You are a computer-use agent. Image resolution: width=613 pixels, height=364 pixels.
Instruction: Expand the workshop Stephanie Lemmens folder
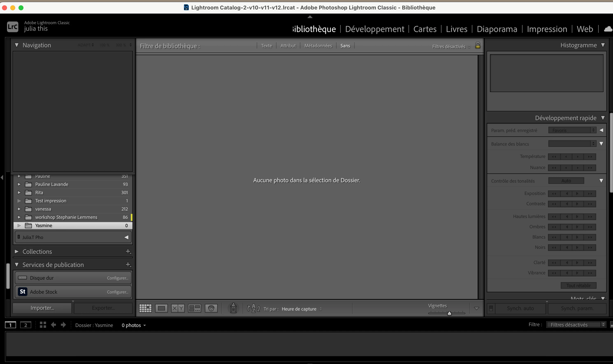click(19, 217)
